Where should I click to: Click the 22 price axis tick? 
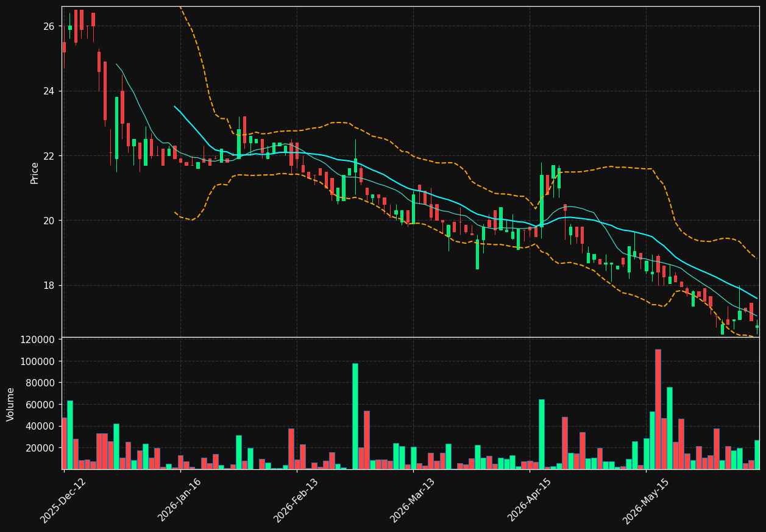[x=49, y=156]
